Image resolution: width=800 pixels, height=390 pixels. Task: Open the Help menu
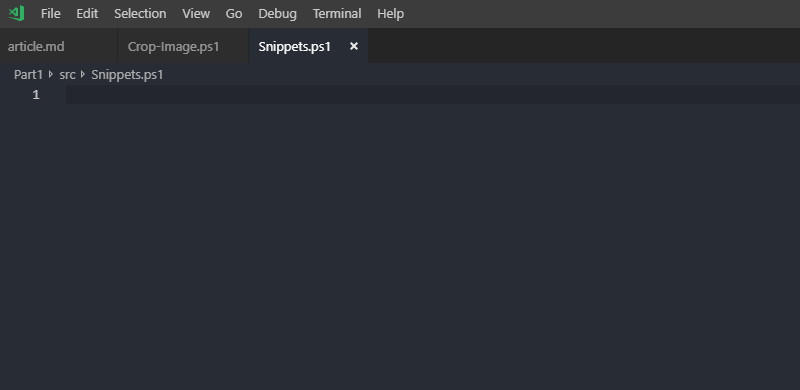[x=391, y=14]
